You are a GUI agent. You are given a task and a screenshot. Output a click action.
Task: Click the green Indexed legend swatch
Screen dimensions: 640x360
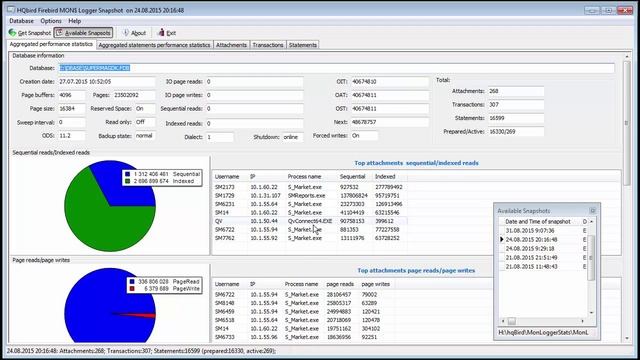click(127, 181)
